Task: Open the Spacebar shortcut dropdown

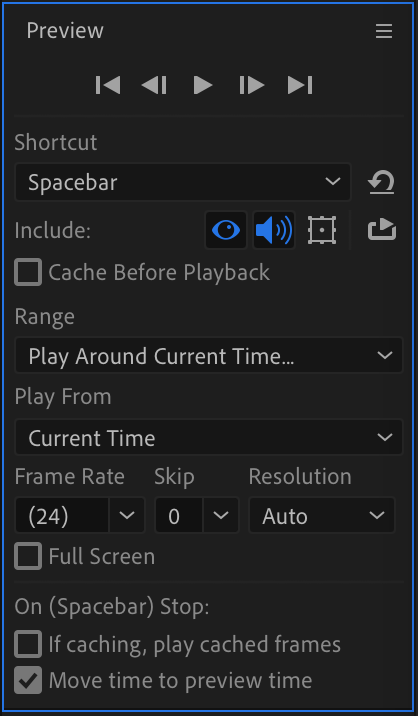Action: 183,182
